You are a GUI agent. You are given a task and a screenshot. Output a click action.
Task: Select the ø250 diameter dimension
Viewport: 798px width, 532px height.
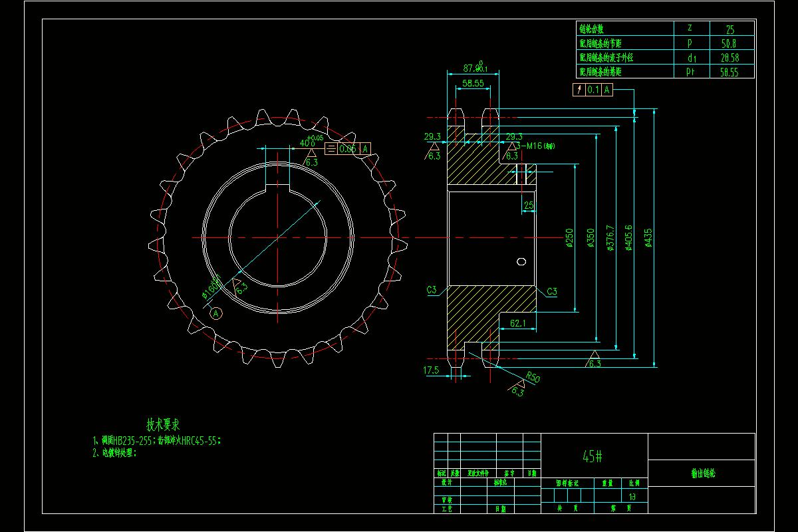click(x=569, y=237)
